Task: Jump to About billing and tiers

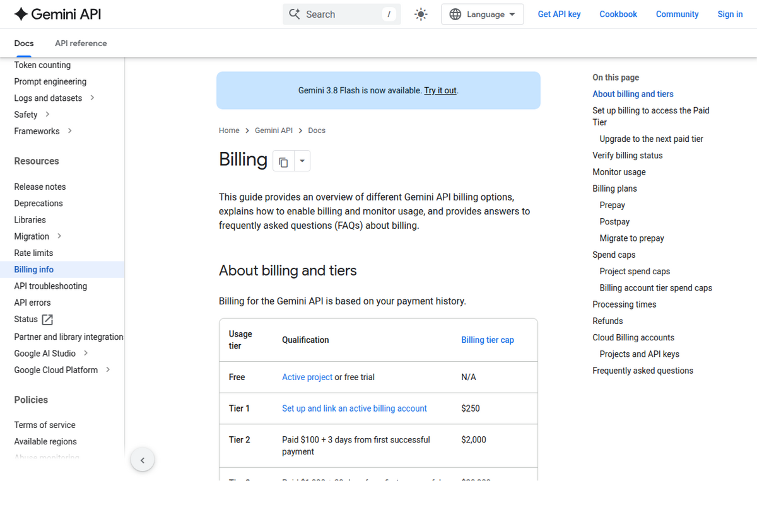Action: point(633,94)
